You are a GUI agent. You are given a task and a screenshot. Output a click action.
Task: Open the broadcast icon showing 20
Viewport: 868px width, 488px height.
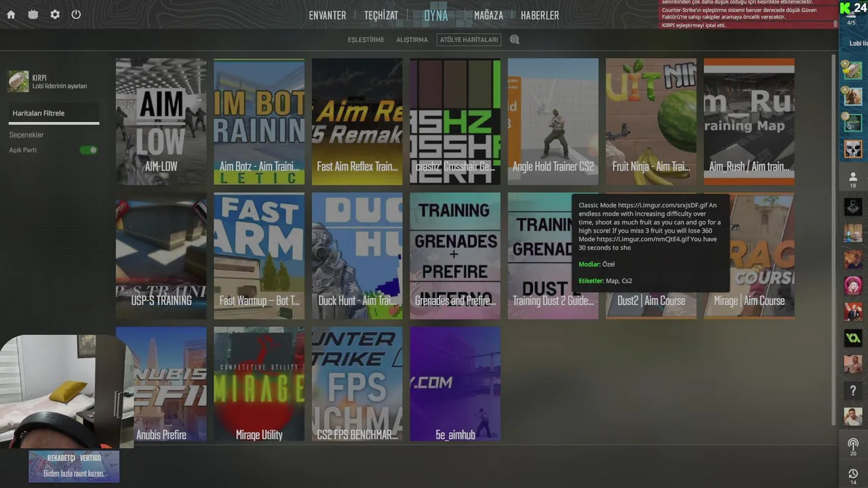[853, 446]
